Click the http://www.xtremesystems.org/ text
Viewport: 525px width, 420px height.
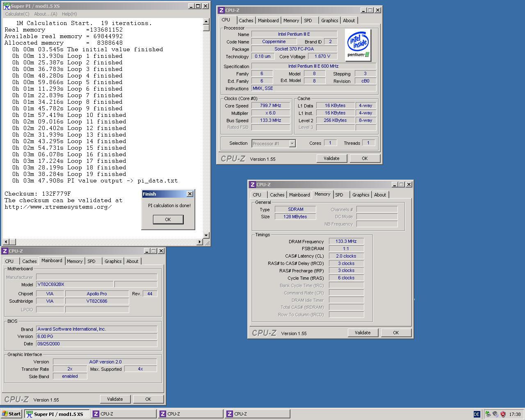[58, 207]
